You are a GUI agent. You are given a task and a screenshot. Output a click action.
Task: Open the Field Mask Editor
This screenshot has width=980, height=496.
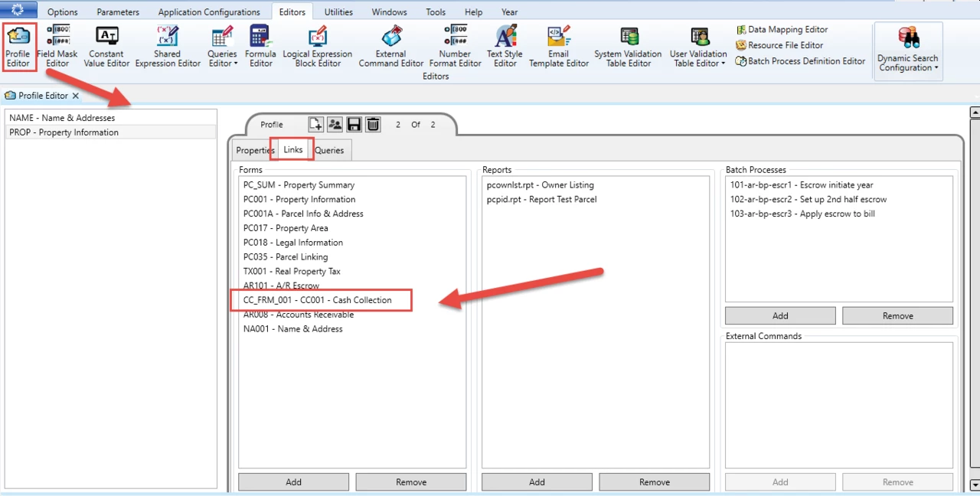click(57, 47)
